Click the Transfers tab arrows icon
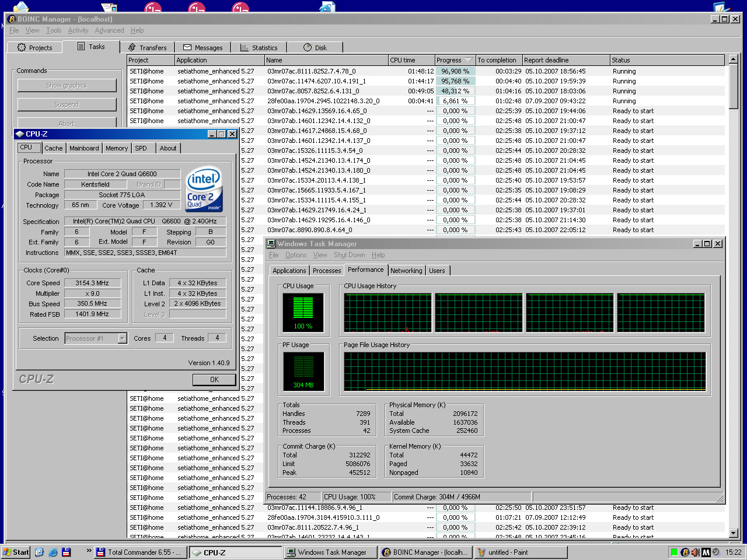 click(132, 47)
